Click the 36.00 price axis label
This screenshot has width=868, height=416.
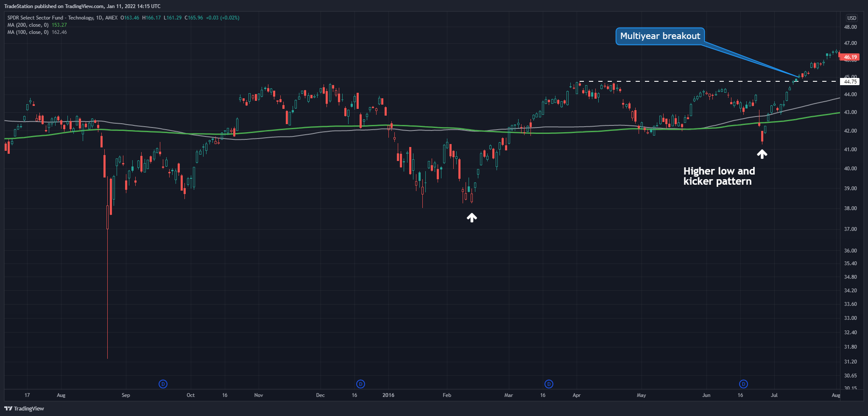pos(850,251)
